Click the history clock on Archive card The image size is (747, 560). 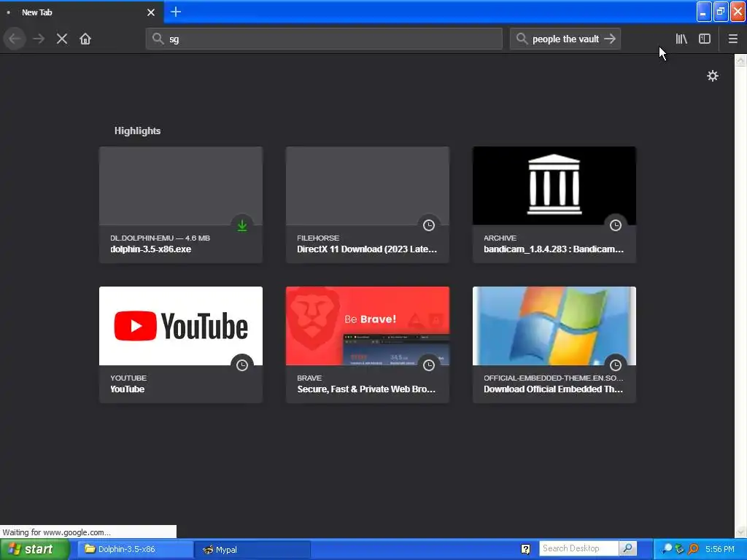click(616, 225)
